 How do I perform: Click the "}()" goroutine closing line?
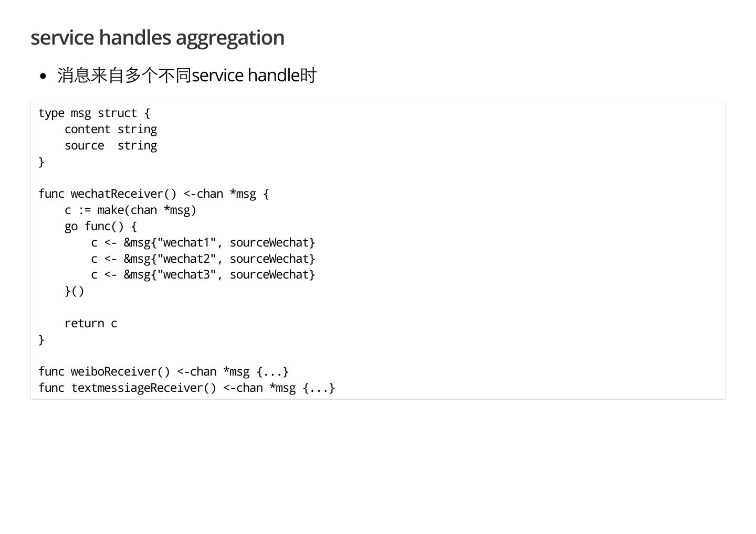click(74, 291)
